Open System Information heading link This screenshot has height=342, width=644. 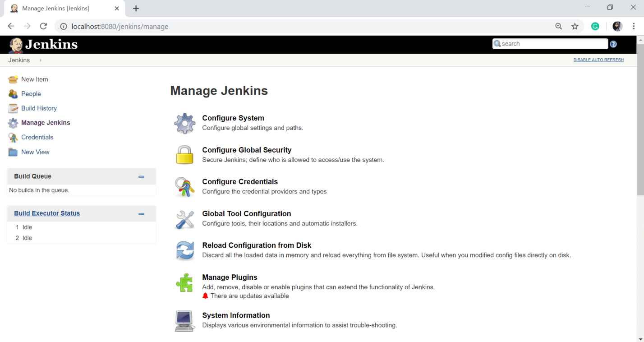tap(236, 315)
